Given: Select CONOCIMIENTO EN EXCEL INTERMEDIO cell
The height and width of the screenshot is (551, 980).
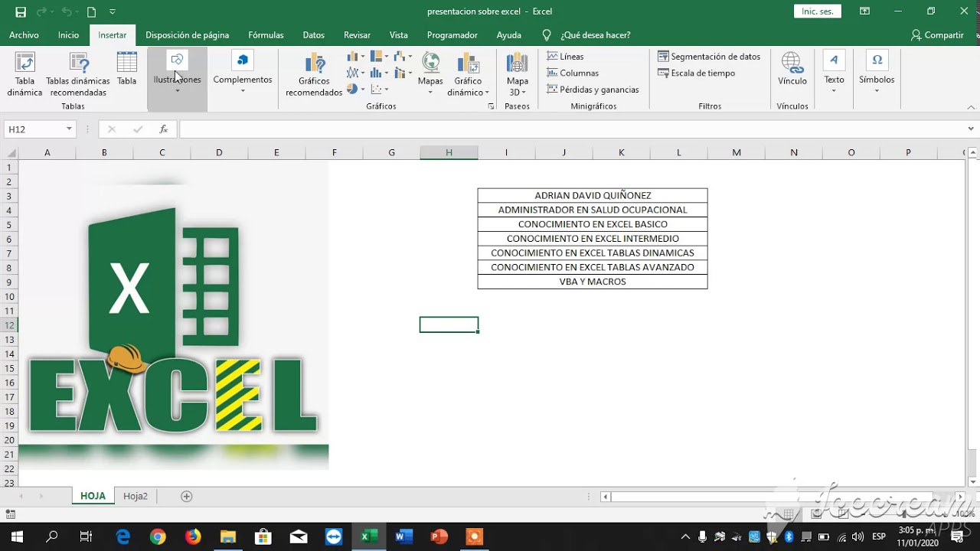Looking at the screenshot, I should click(x=593, y=239).
